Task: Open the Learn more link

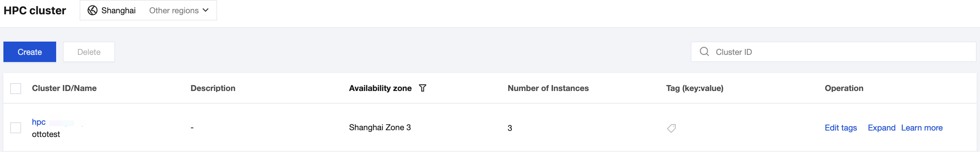Action: coord(921,128)
